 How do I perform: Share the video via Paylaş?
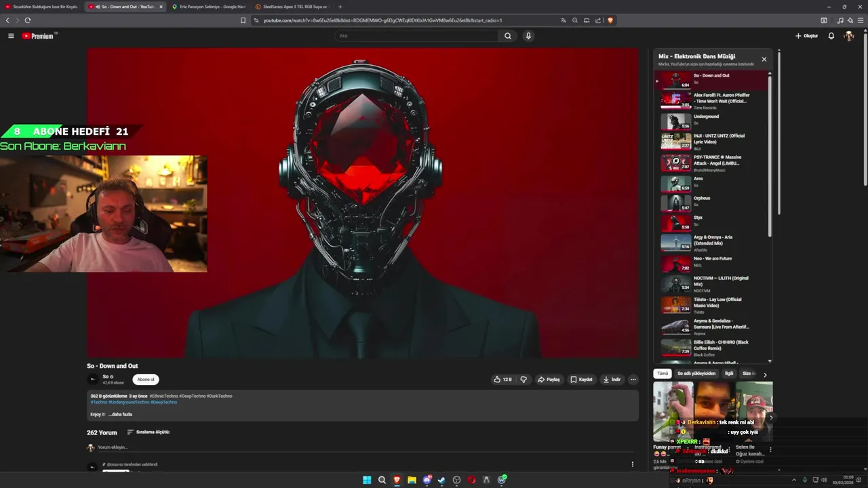pos(549,380)
